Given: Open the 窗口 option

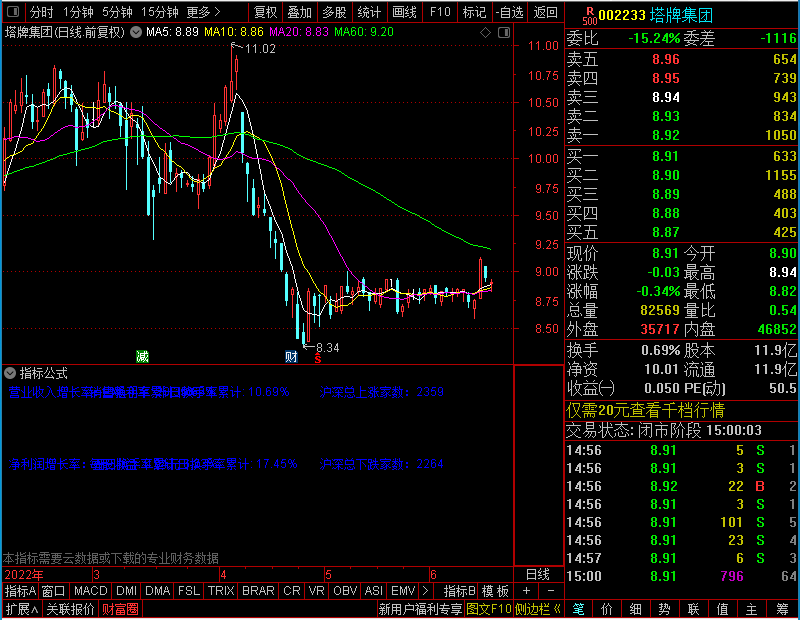Looking at the screenshot, I should [x=54, y=591].
